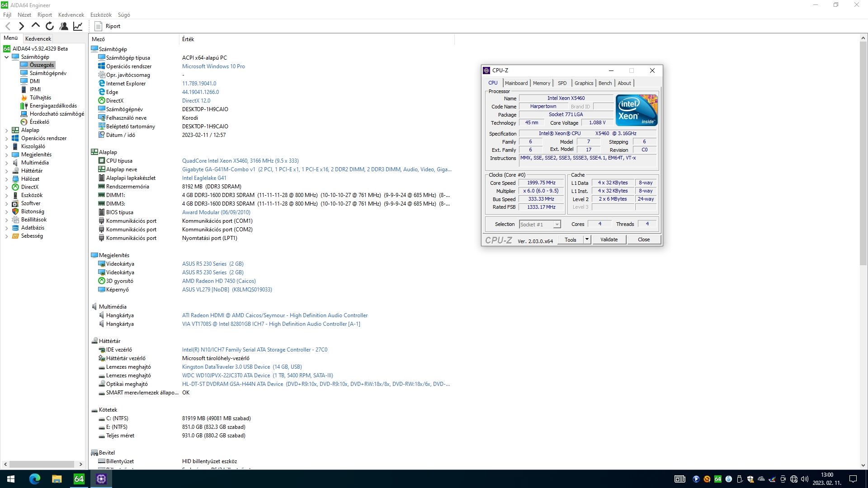Click the Up level arrow icon
This screenshot has height=488, width=868.
[x=35, y=26]
